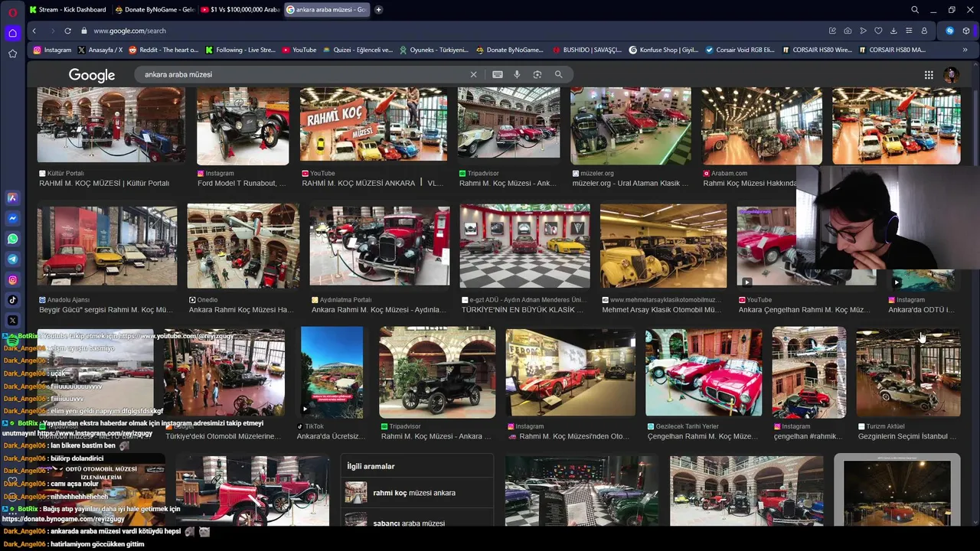Open Google on-screen keyboard icon

[x=498, y=74]
